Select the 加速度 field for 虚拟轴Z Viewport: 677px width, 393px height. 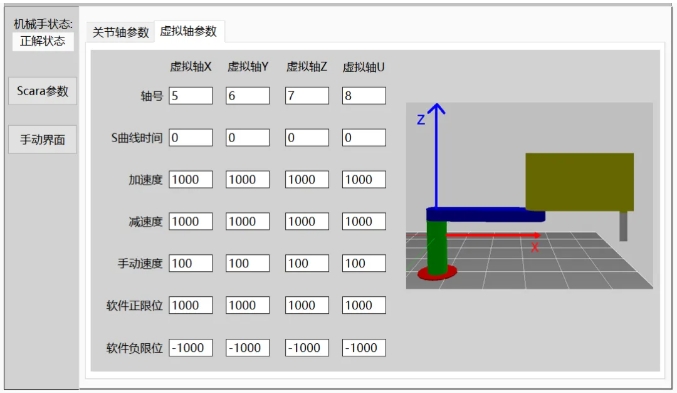click(x=307, y=180)
